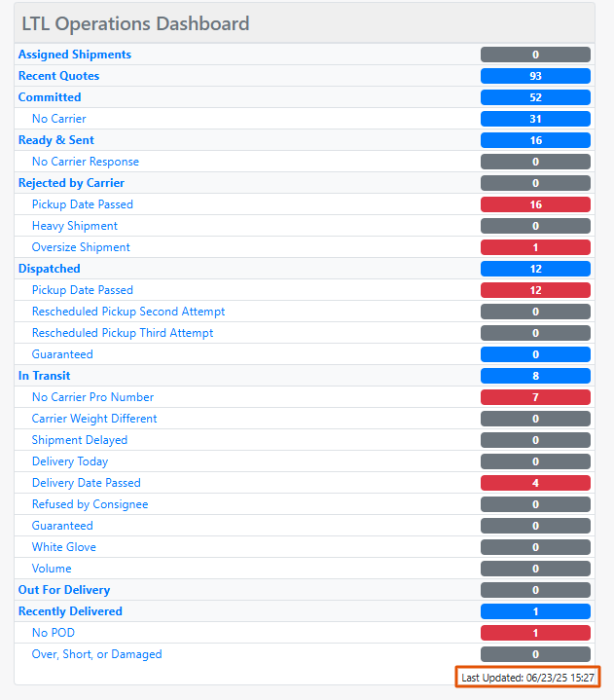This screenshot has height=700, width=614.
Task: Click the count badge next to No POD
Action: click(535, 633)
